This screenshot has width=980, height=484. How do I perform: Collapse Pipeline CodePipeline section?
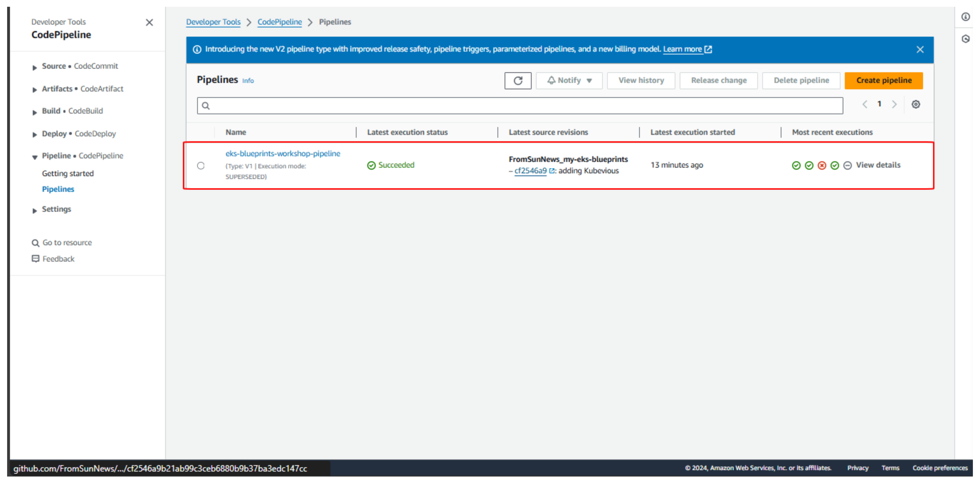[35, 157]
